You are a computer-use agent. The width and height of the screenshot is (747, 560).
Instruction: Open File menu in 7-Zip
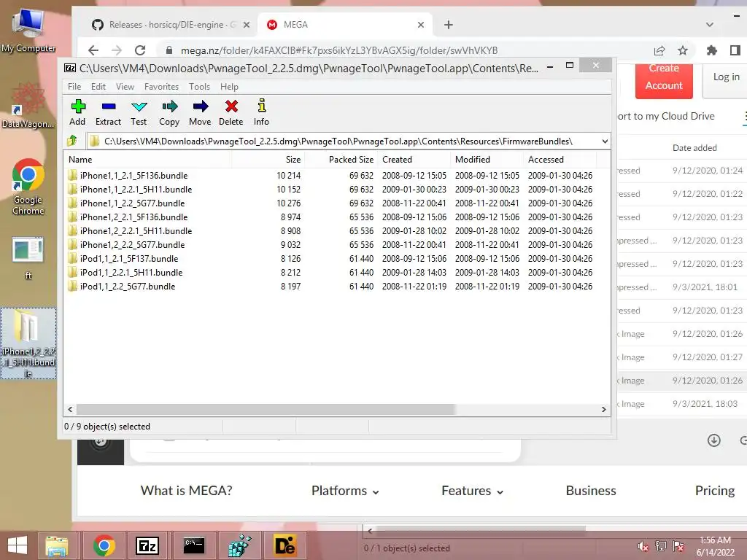coord(74,87)
